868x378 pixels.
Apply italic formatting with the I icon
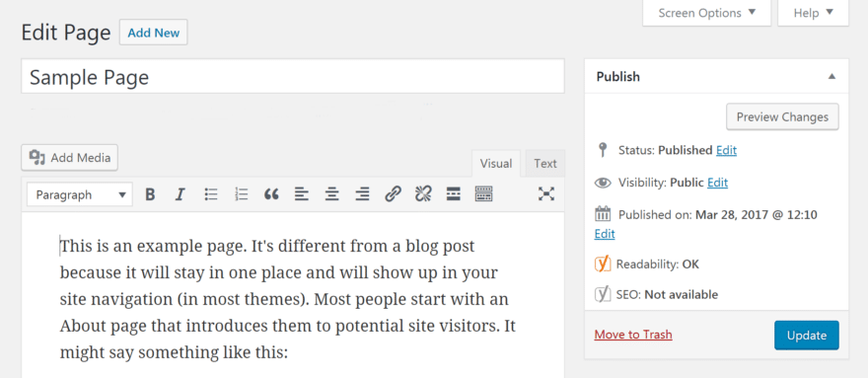pos(180,194)
